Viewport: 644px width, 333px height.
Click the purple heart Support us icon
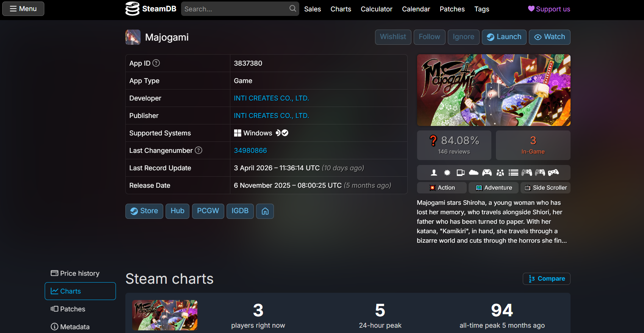coord(531,9)
